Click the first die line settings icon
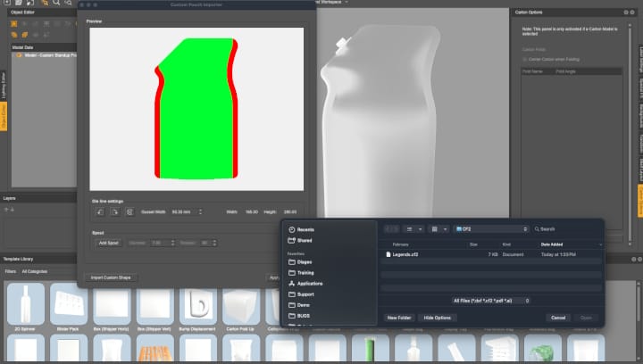Screen dimensions: 643x364 (100, 211)
